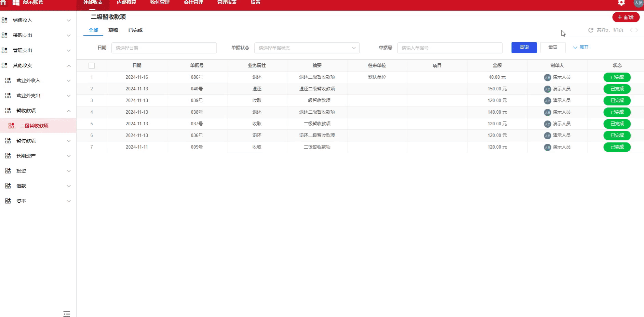This screenshot has height=317, width=644.
Task: Select the checkbox for row 086号
Action: tap(92, 77)
